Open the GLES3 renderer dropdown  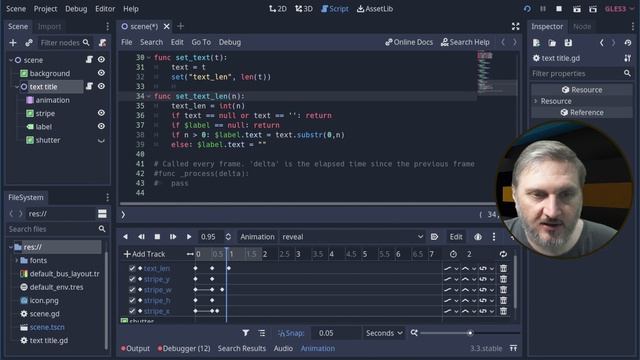pyautogui.click(x=619, y=9)
